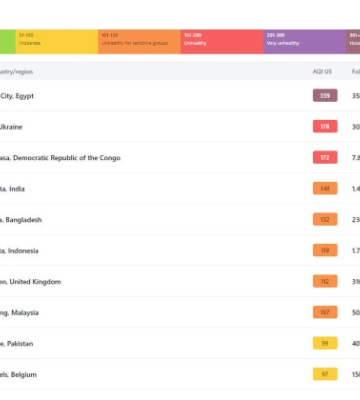This screenshot has width=360, height=400.
Task: Open the Bangladesh city row
Action: point(180,220)
